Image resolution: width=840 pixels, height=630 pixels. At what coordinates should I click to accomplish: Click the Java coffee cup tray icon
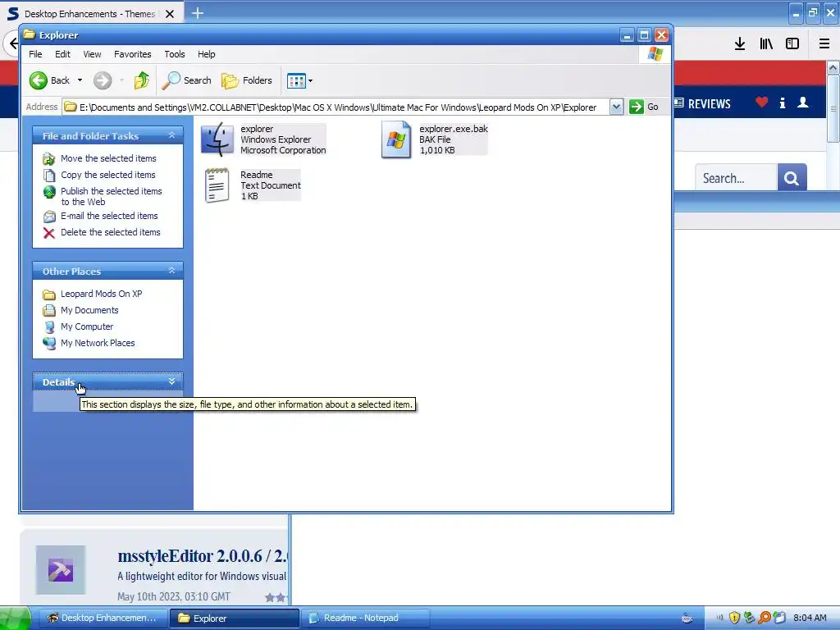click(x=687, y=618)
